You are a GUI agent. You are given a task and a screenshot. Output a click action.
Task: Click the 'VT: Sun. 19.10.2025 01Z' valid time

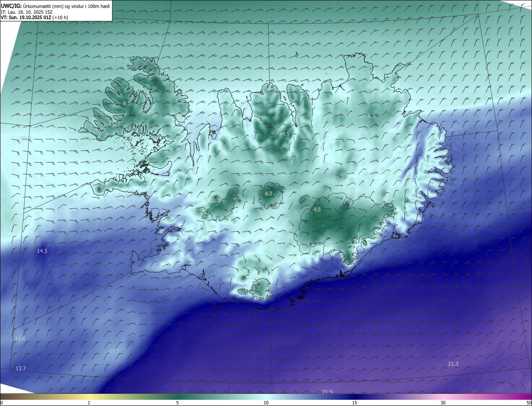pos(26,17)
